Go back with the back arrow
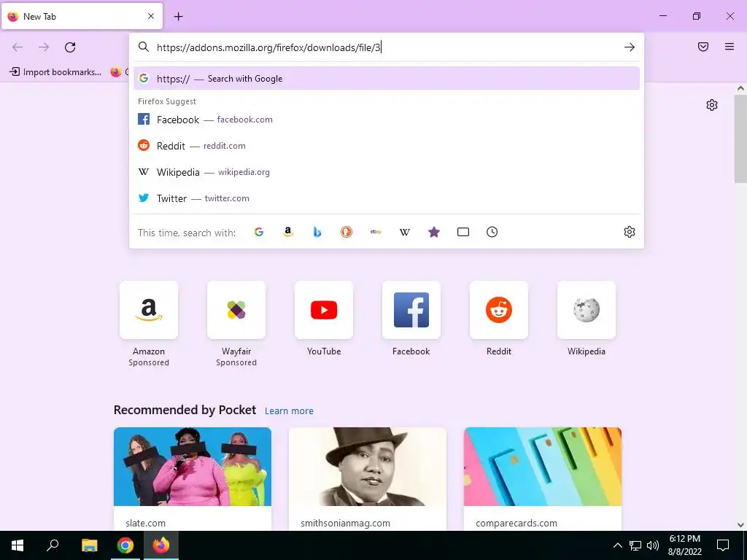 click(x=18, y=47)
